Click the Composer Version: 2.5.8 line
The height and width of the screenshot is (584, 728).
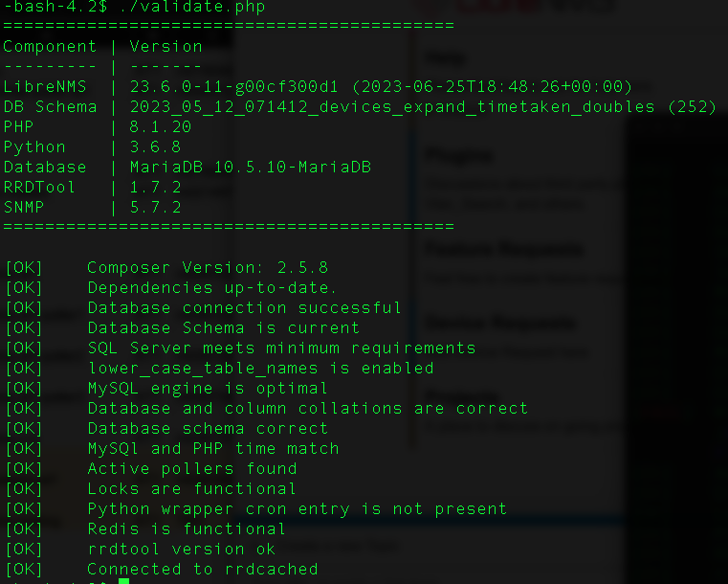coord(208,267)
